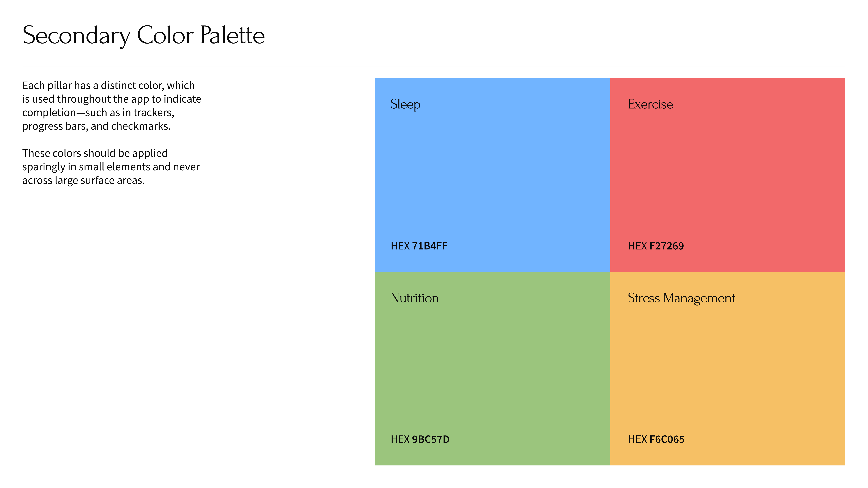Click the "Sleep" label text
The width and height of the screenshot is (868, 488).
pyautogui.click(x=405, y=104)
